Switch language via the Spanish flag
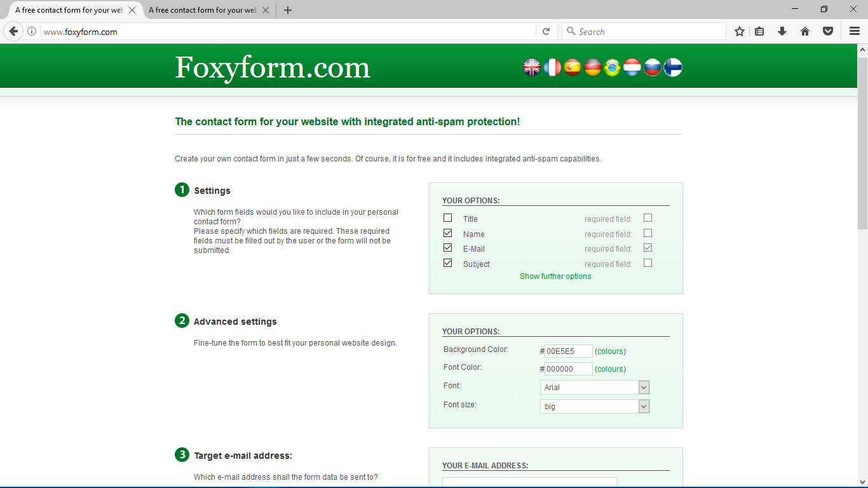Screen dimensions: 868x488 tap(573, 67)
